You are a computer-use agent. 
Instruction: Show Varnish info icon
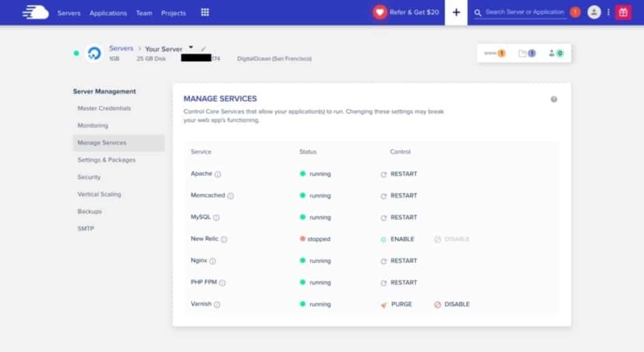tap(217, 305)
